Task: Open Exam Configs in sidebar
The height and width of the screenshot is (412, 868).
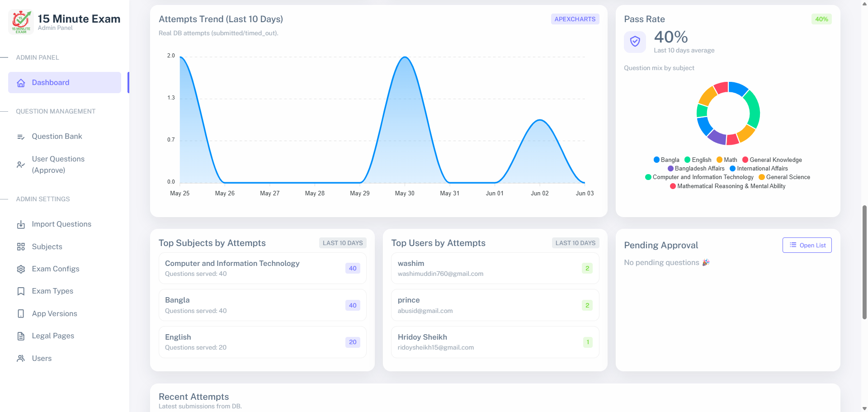Action: coord(65,269)
